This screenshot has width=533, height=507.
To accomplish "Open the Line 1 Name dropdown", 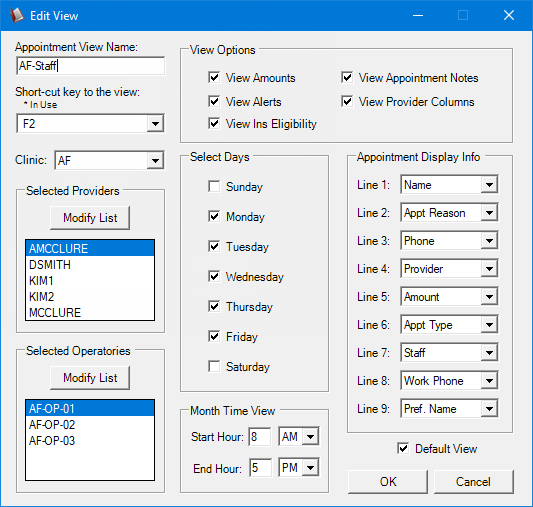I will click(489, 185).
